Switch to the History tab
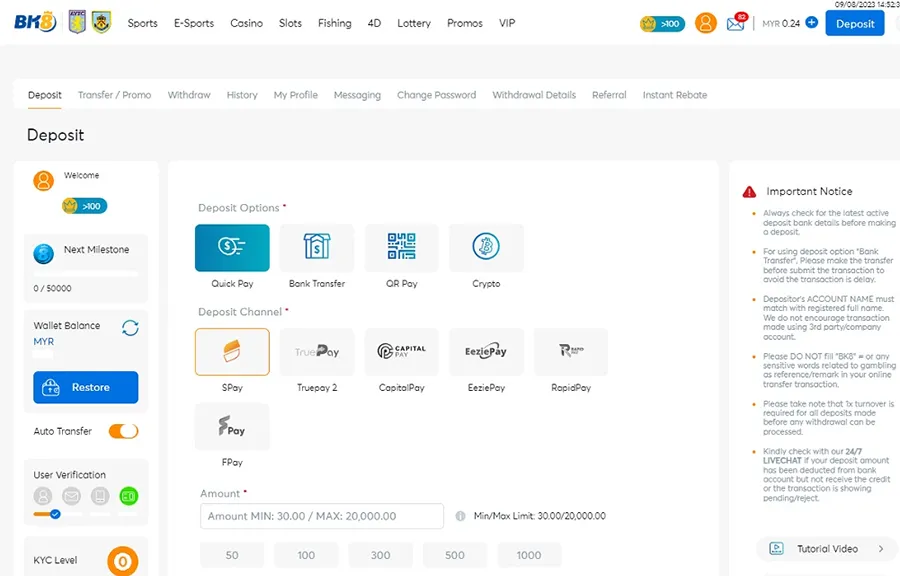This screenshot has width=900, height=576. coord(242,95)
